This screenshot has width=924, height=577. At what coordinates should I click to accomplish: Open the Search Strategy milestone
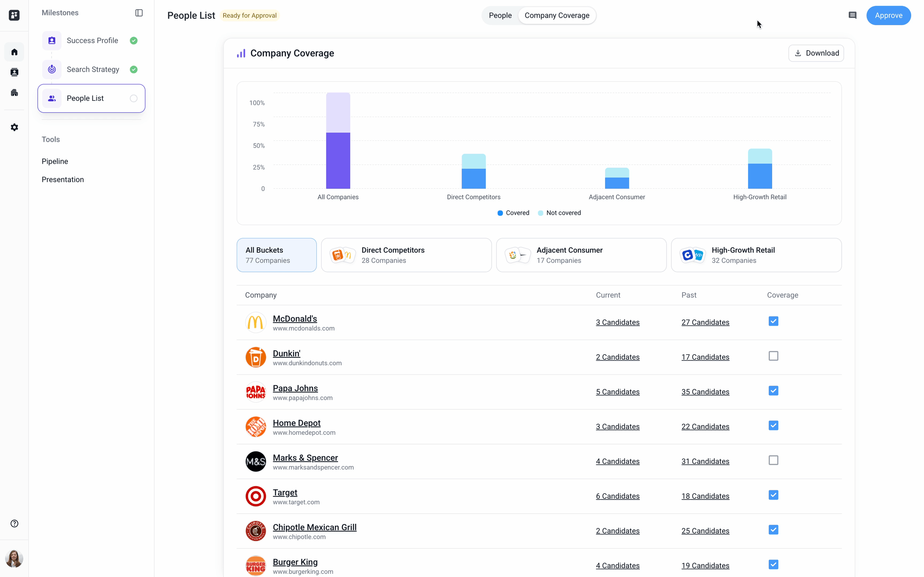click(x=93, y=70)
